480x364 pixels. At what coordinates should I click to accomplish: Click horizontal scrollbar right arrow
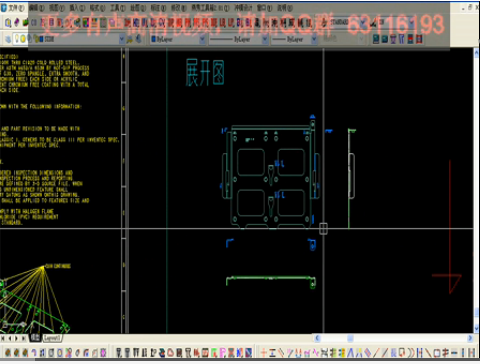click(470, 338)
